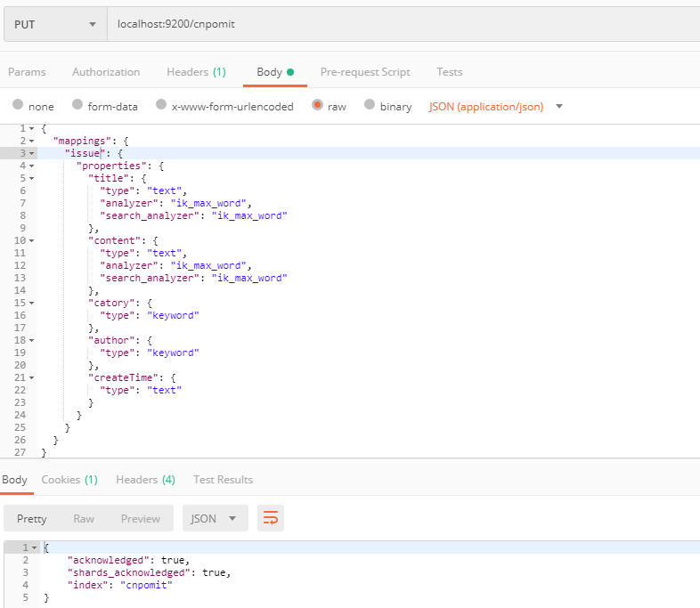Click "search_analyzer" key on line 13
Viewport: 700px width, 608px height.
click(150, 279)
